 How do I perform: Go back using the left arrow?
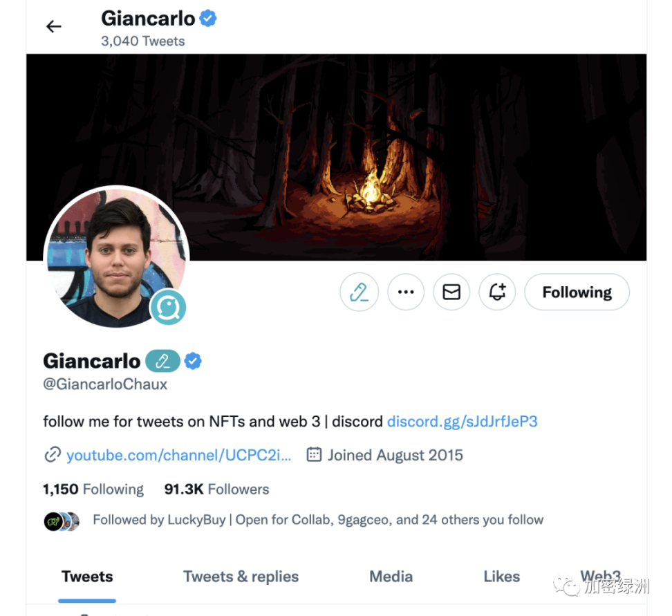coord(53,26)
